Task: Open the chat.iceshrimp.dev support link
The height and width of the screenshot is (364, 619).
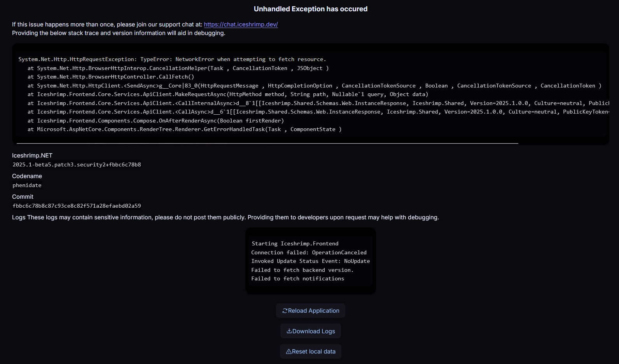Action: coord(241,24)
